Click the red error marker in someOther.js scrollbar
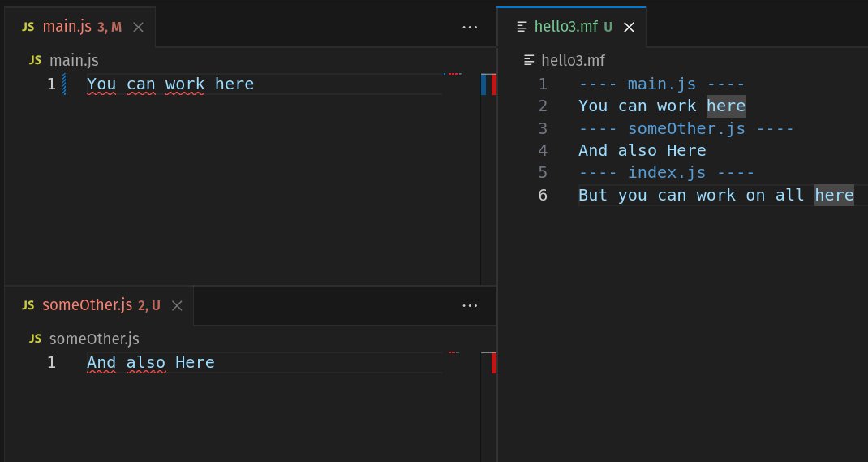The width and height of the screenshot is (868, 462). coord(494,363)
